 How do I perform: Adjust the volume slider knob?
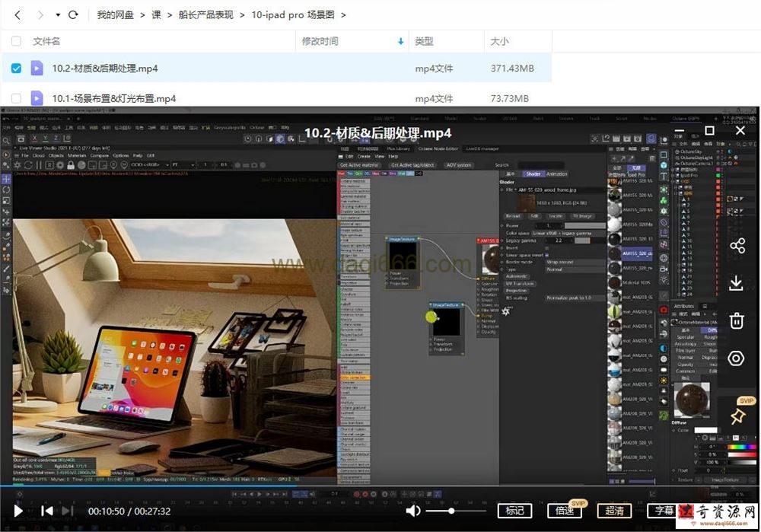pyautogui.click(x=451, y=511)
